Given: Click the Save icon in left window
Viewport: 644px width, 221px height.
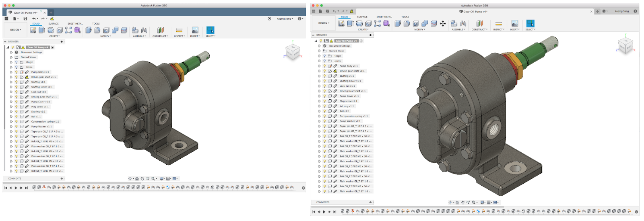Looking at the screenshot, I should coord(25,18).
